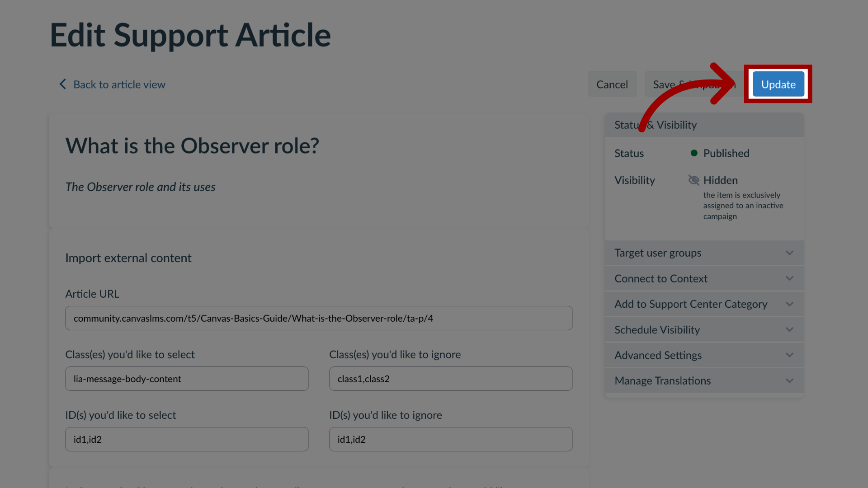This screenshot has width=868, height=488.
Task: Click the classes to select field
Action: point(187,379)
